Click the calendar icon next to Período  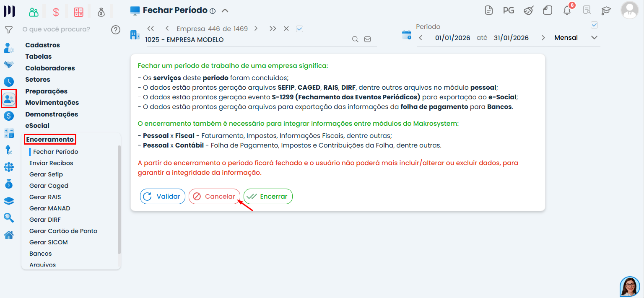pyautogui.click(x=407, y=35)
